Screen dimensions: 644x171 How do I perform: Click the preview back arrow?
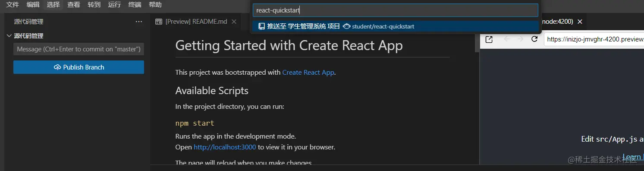pos(507,39)
